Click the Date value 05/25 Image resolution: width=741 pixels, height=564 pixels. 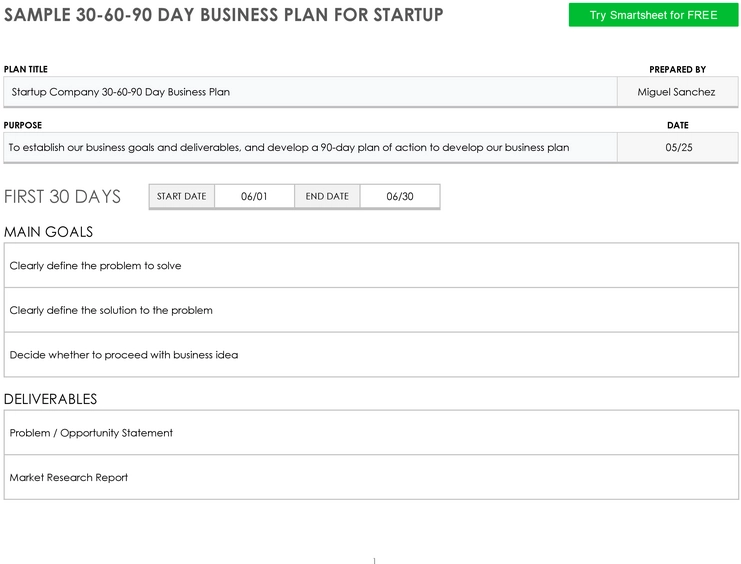(x=678, y=148)
